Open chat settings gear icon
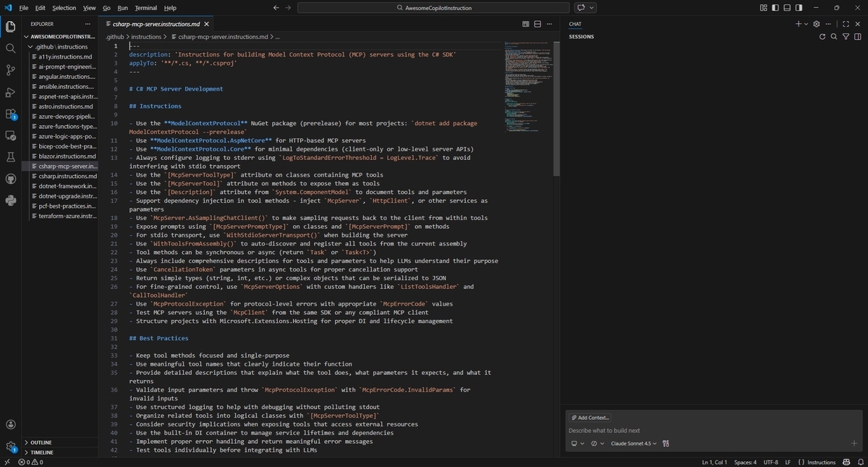The width and height of the screenshot is (868, 467). pos(817,24)
